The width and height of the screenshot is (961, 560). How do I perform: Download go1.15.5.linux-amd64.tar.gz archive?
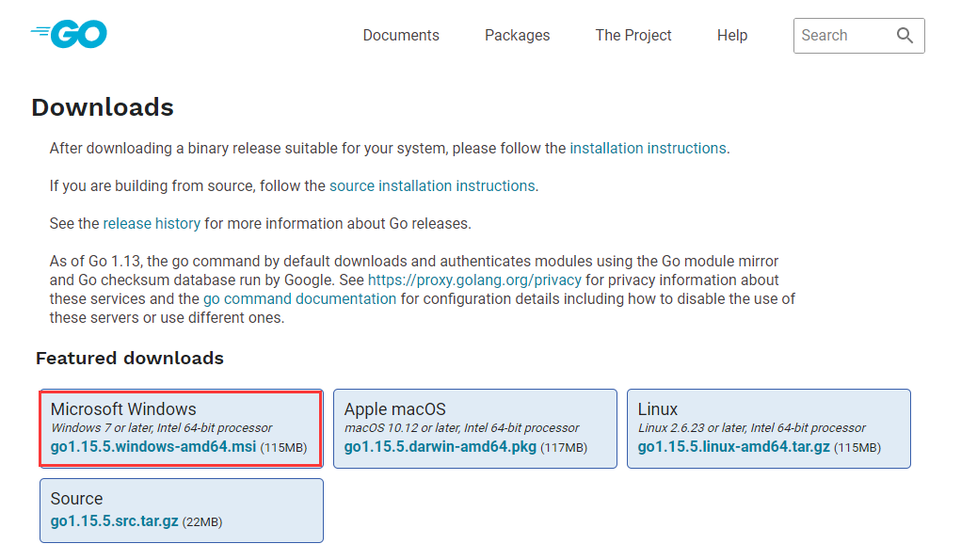[x=733, y=447]
